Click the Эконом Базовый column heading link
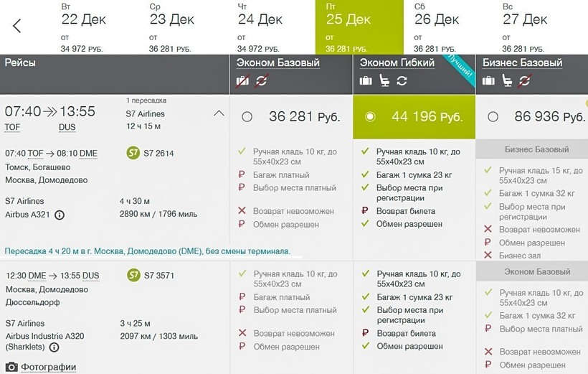 tap(278, 63)
